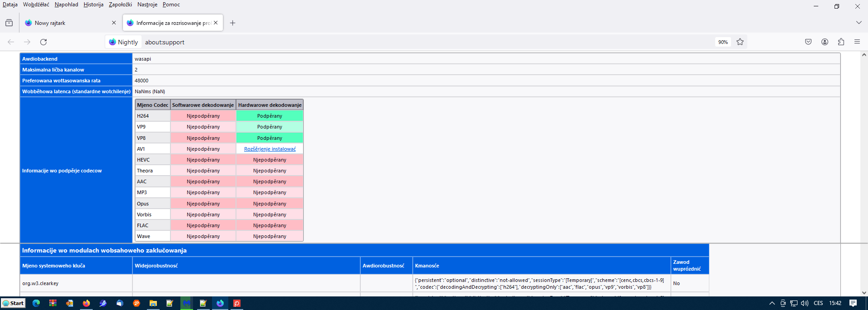This screenshot has height=310, width=868.
Task: Click the volume icon in system tray
Action: tap(805, 303)
